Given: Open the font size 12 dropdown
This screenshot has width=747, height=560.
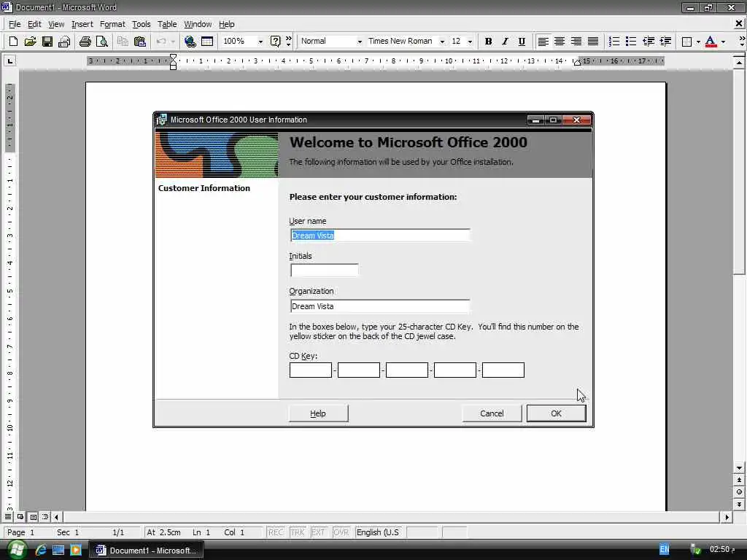Looking at the screenshot, I should pyautogui.click(x=470, y=42).
